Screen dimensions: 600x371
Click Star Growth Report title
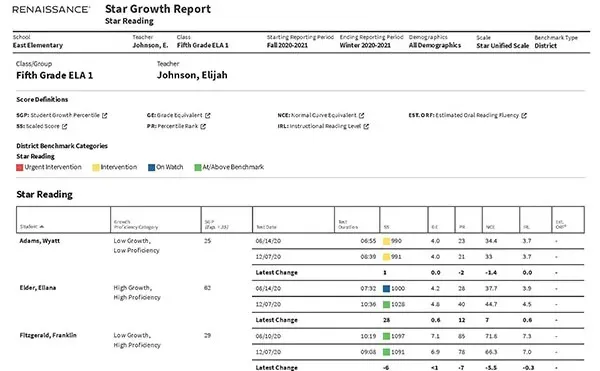pyautogui.click(x=158, y=9)
